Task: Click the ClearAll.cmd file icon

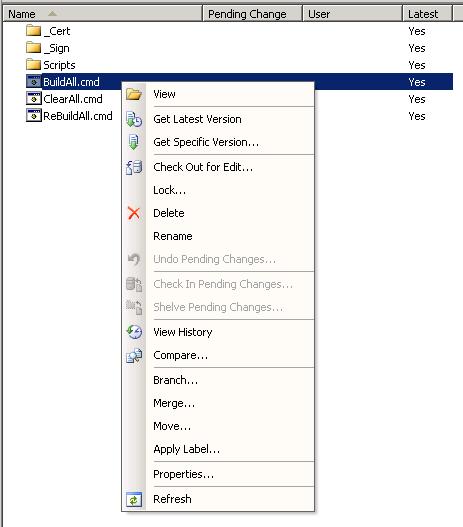Action: [34, 98]
